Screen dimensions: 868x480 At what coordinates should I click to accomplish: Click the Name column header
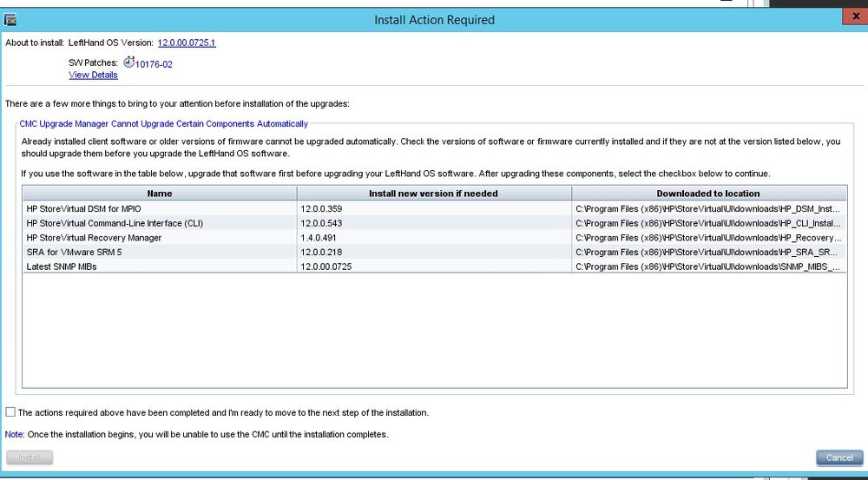[x=160, y=194]
